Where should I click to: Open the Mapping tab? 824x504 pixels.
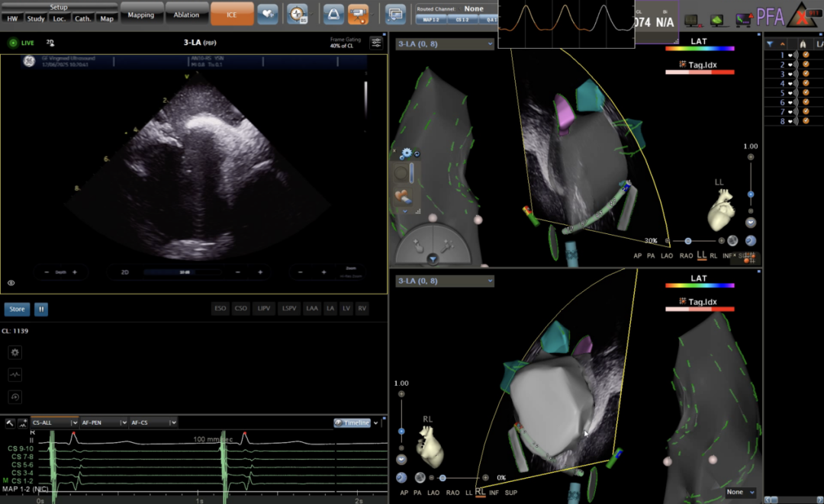(141, 14)
